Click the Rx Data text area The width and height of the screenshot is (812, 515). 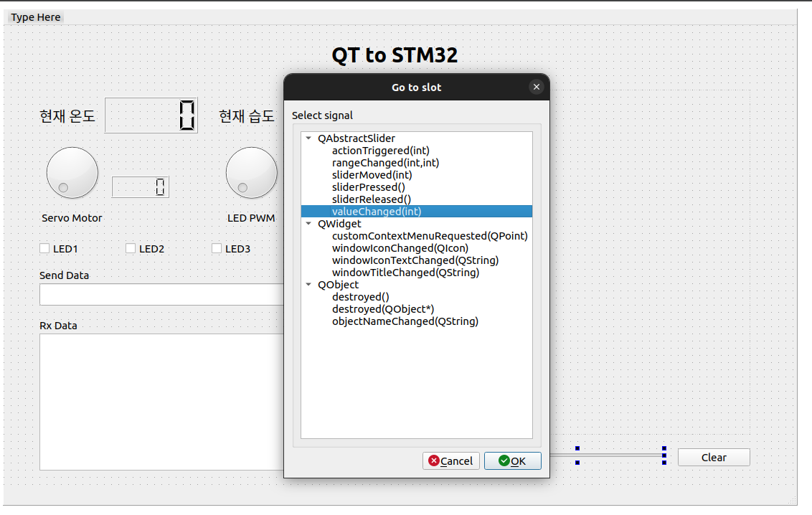[x=161, y=402]
